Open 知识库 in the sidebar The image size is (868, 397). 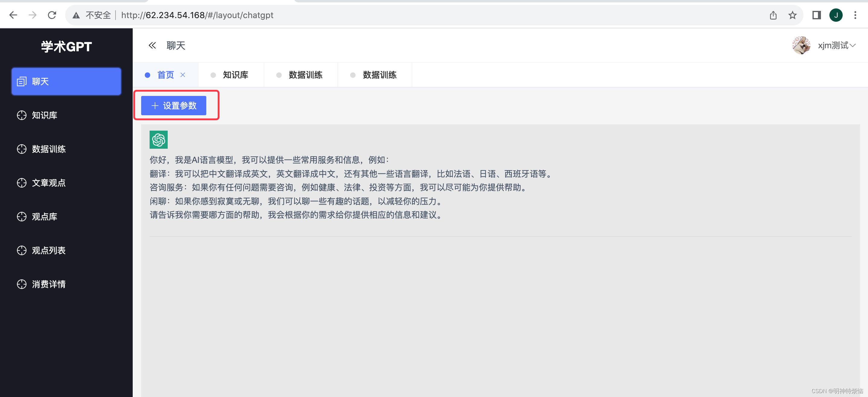pyautogui.click(x=44, y=115)
